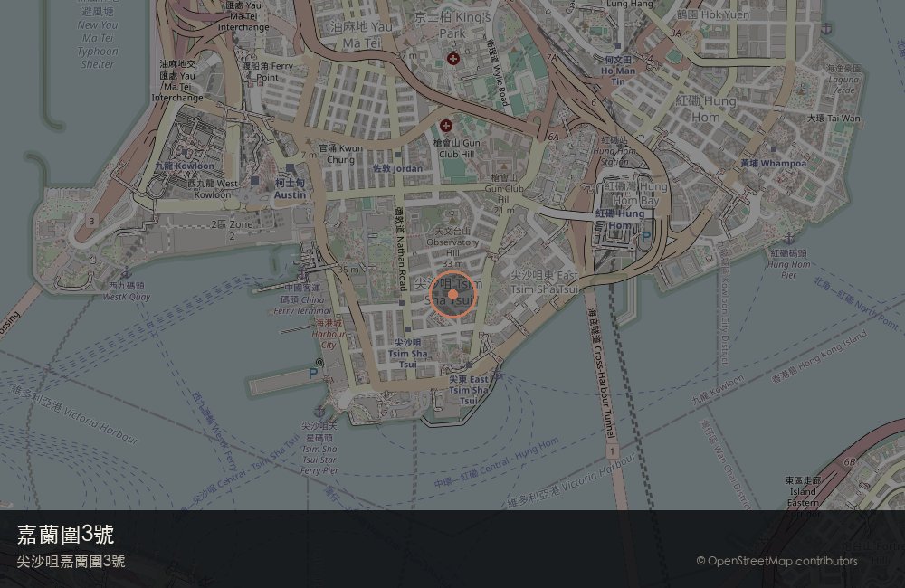
Task: Click the anchor icon near Hok Yuen
Action: click(827, 28)
